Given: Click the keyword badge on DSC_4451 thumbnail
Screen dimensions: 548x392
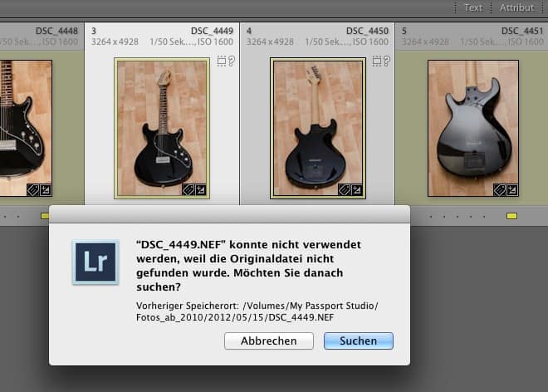Looking at the screenshot, I should (x=500, y=189).
